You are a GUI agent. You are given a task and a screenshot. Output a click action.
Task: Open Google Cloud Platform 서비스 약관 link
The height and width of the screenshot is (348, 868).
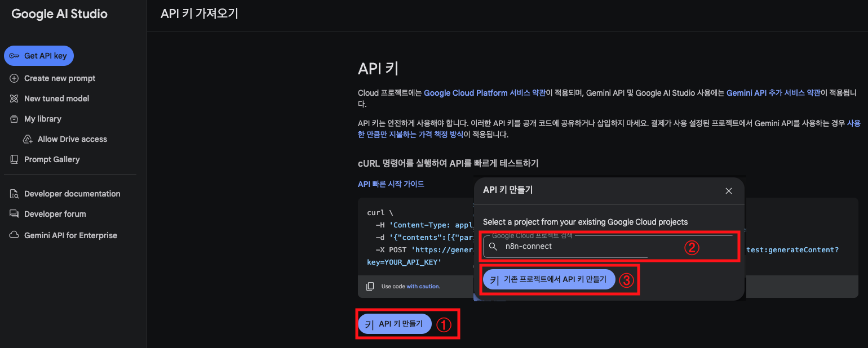coord(485,93)
